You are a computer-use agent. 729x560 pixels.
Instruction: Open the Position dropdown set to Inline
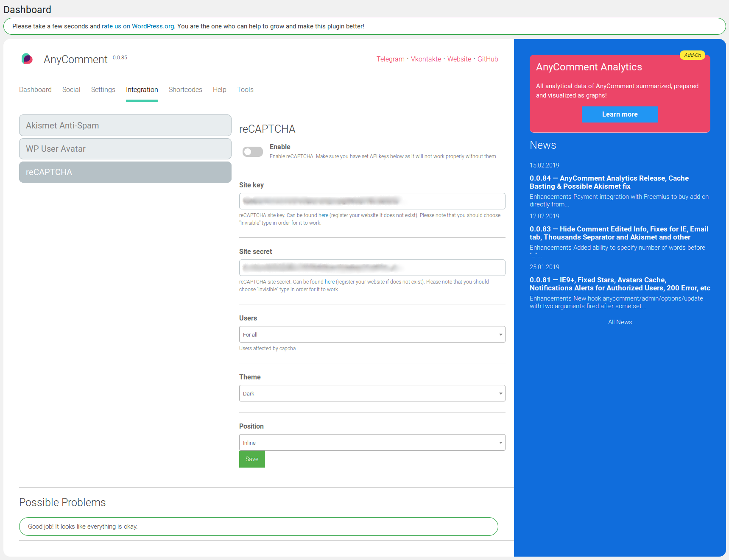click(x=372, y=443)
